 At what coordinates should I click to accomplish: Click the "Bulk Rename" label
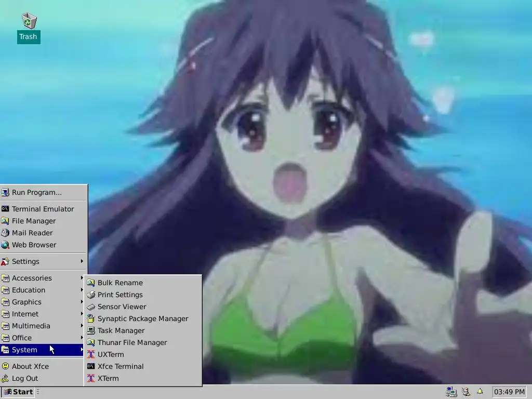click(120, 283)
